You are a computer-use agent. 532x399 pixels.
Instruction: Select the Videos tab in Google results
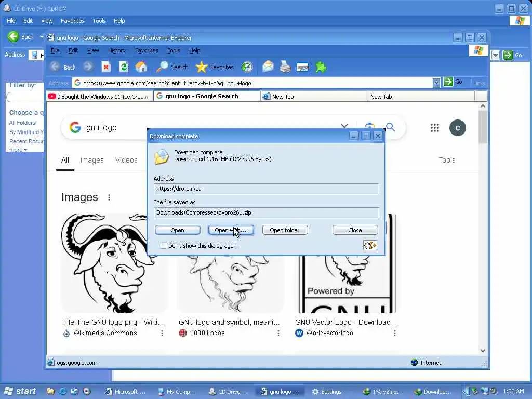click(126, 160)
